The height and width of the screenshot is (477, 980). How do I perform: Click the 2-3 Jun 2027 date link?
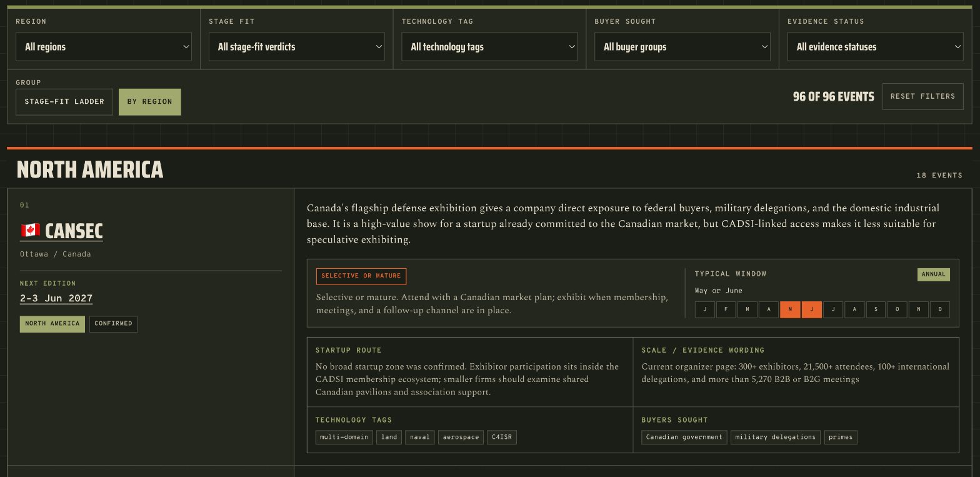click(56, 299)
